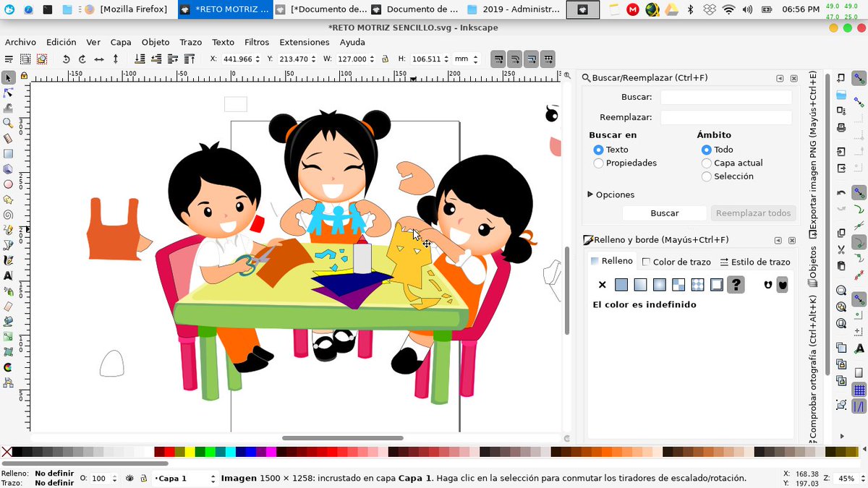Open the Extensiones menu

click(x=305, y=42)
